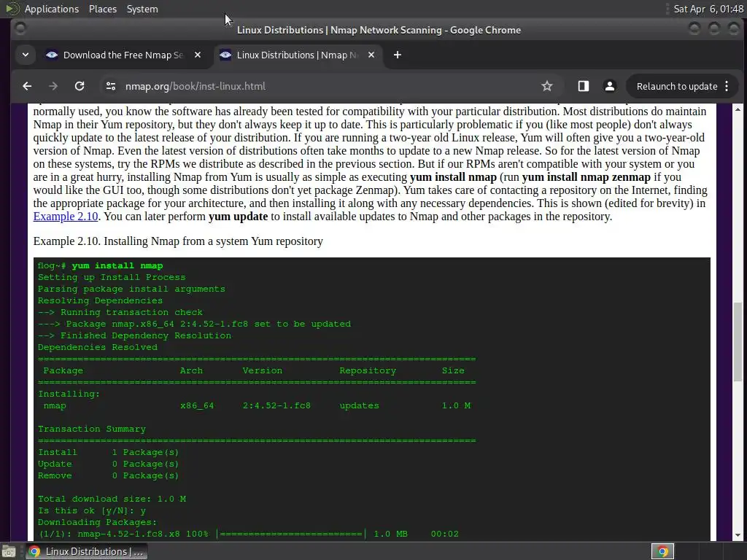
Task: Click the yum install nmap command text
Action: (x=117, y=265)
